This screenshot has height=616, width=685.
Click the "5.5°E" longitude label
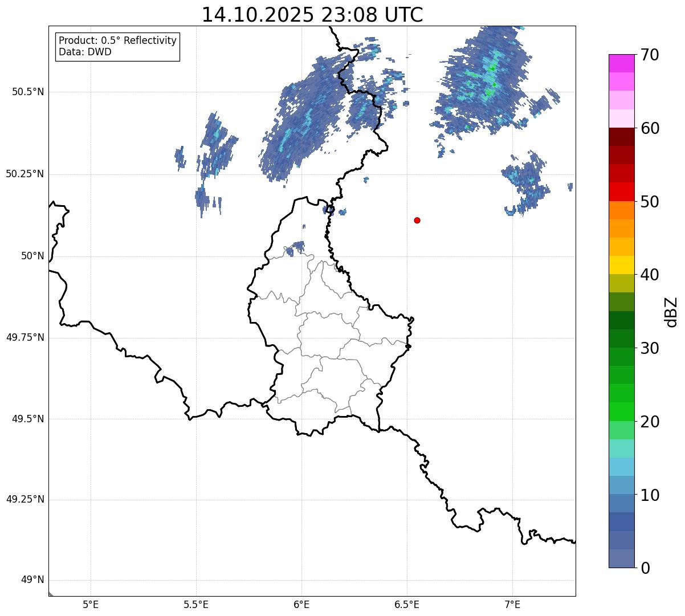[196, 605]
